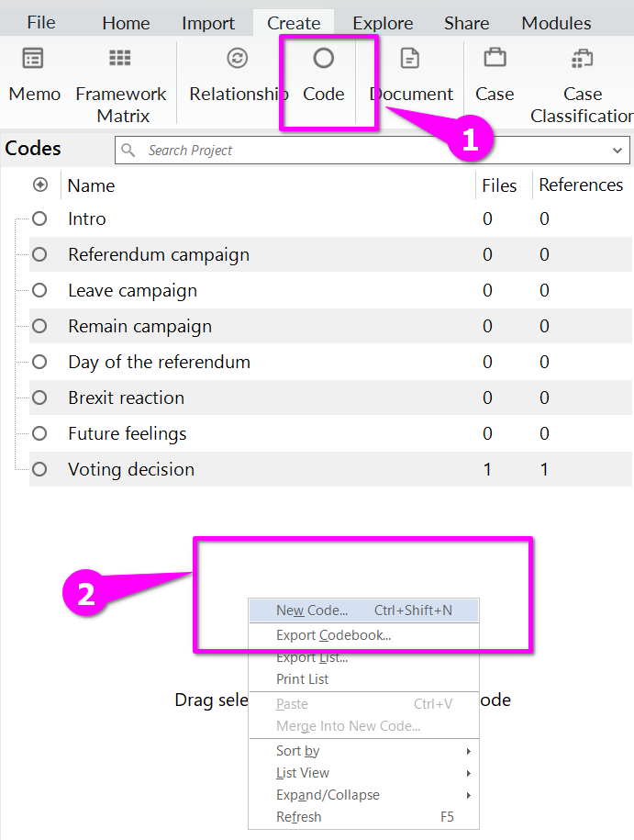The height and width of the screenshot is (840, 634).
Task: Click the Files column header
Action: 499,185
